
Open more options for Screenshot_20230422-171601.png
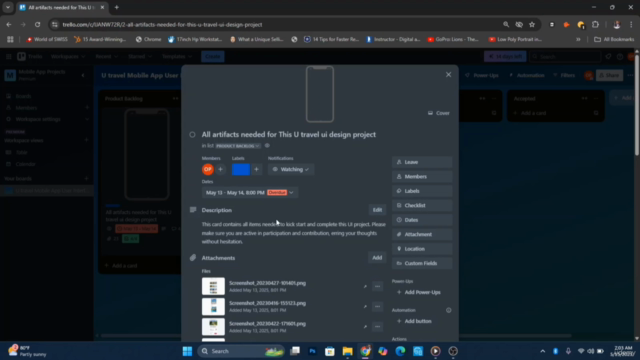[x=377, y=327]
